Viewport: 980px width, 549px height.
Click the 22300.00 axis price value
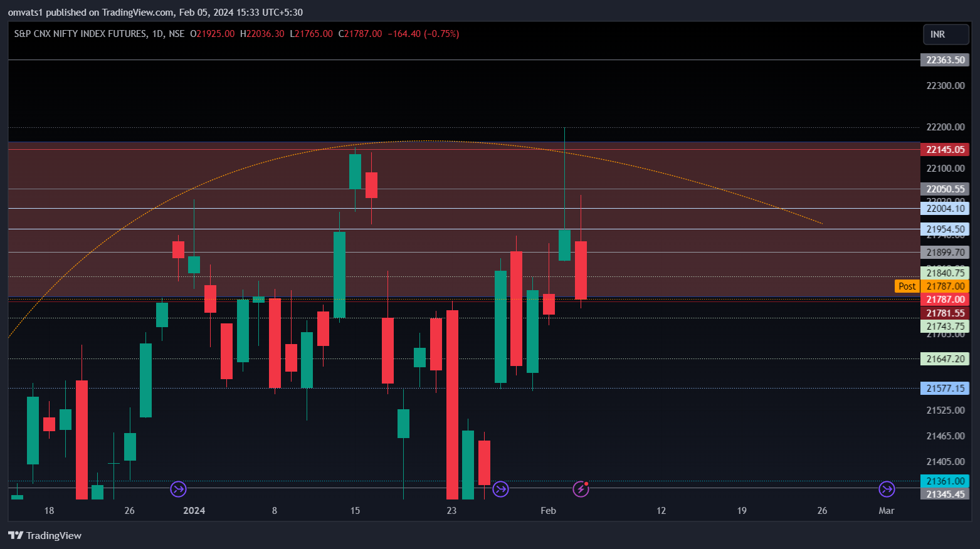[x=945, y=86]
